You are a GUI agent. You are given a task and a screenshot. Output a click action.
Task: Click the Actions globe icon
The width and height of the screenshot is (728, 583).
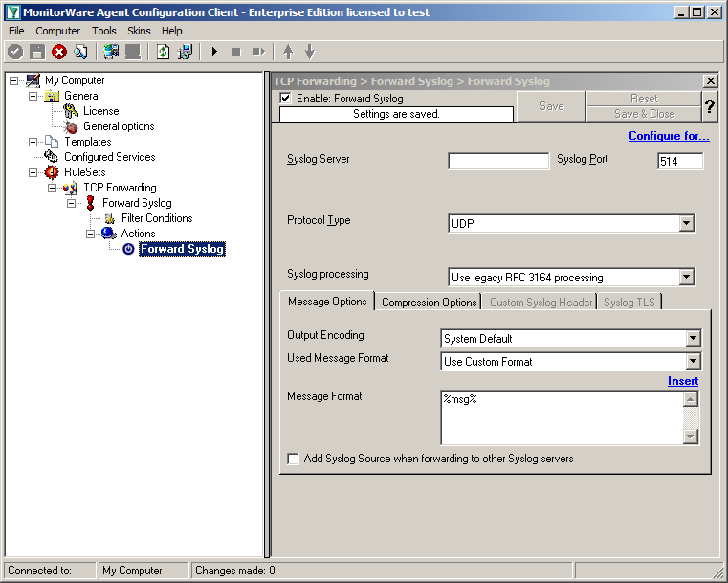tap(109, 234)
